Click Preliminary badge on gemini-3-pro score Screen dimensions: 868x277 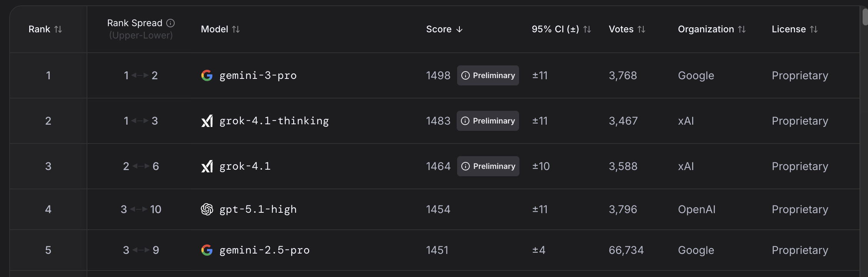[x=488, y=75]
